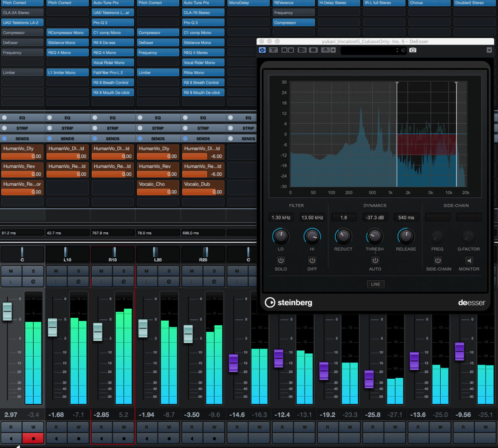
Task: Click record-enable icon on the -3.50 channel
Action: (214, 438)
